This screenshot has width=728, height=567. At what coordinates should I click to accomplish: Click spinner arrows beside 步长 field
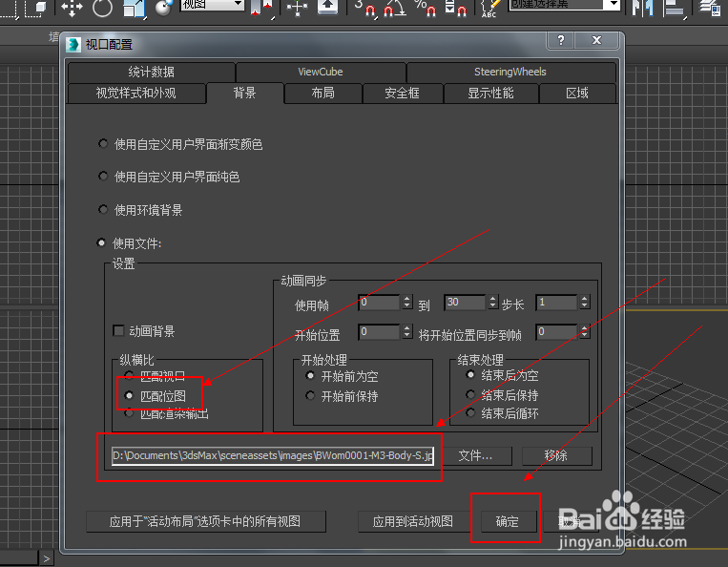pos(585,303)
